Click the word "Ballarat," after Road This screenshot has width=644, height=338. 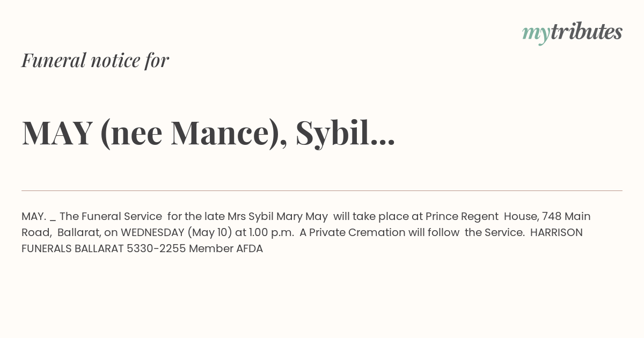point(78,232)
